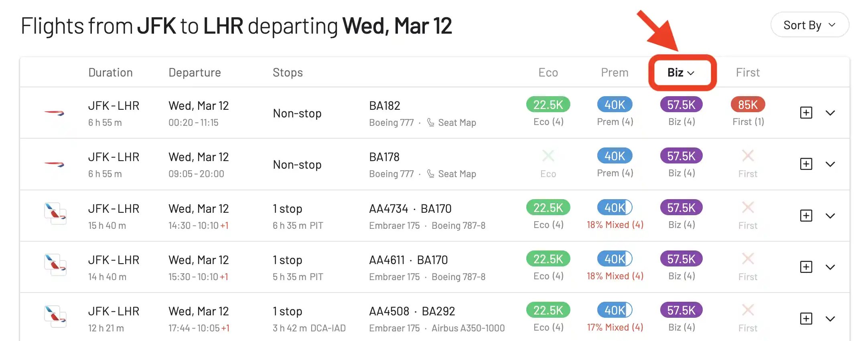The width and height of the screenshot is (868, 341).
Task: Expand details for flight BA182
Action: 830,113
